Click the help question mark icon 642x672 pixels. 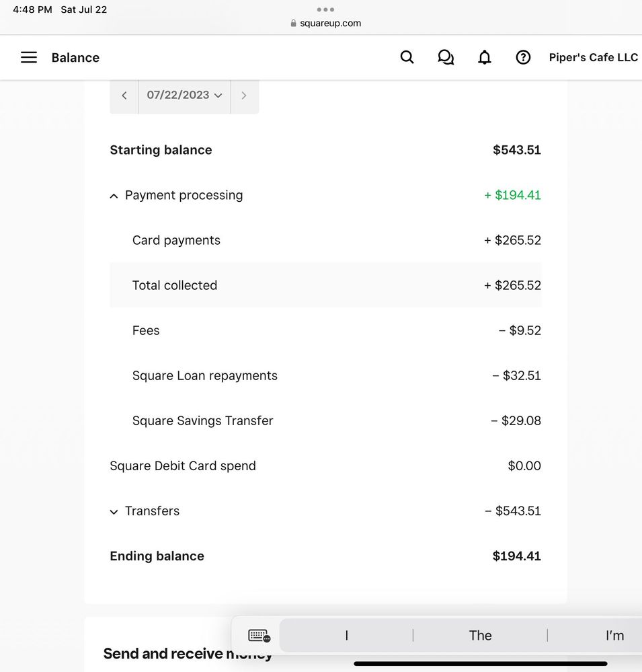click(x=523, y=58)
